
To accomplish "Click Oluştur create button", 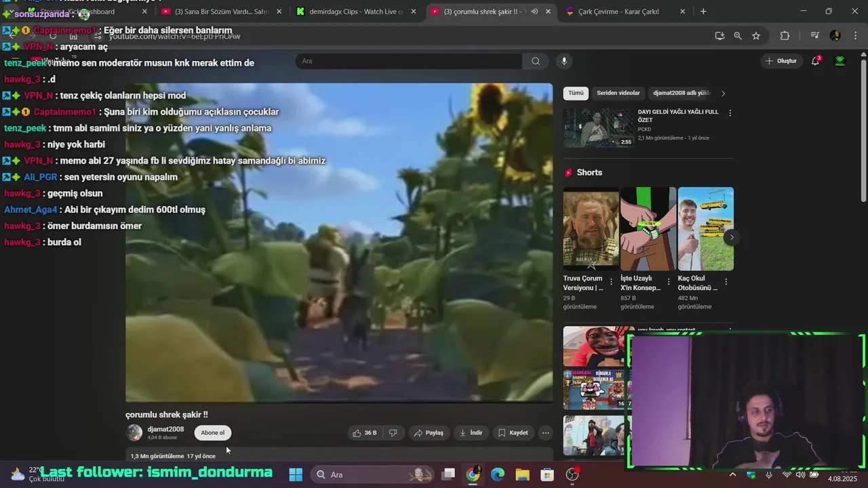I will click(781, 61).
